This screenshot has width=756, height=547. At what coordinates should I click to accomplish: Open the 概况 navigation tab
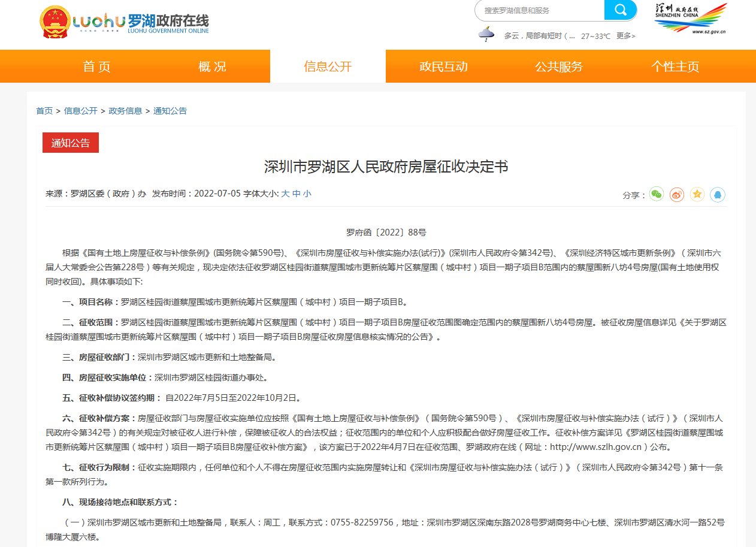[212, 67]
